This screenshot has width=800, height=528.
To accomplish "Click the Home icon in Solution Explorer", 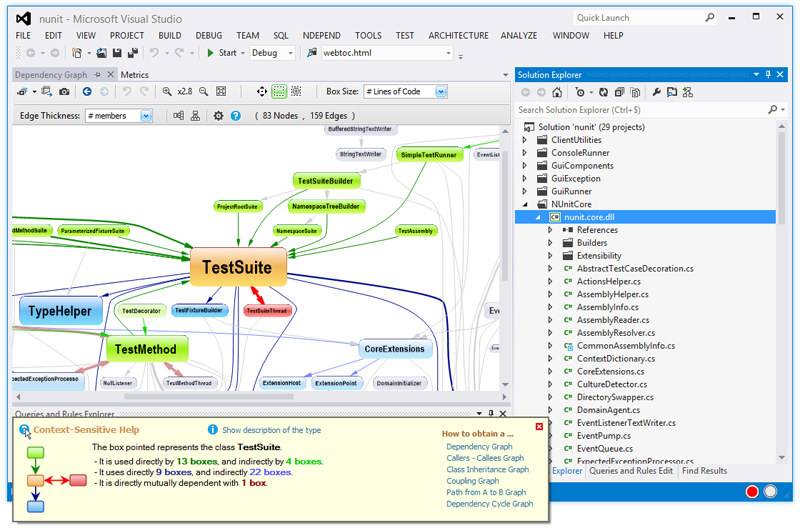I will pyautogui.click(x=557, y=92).
